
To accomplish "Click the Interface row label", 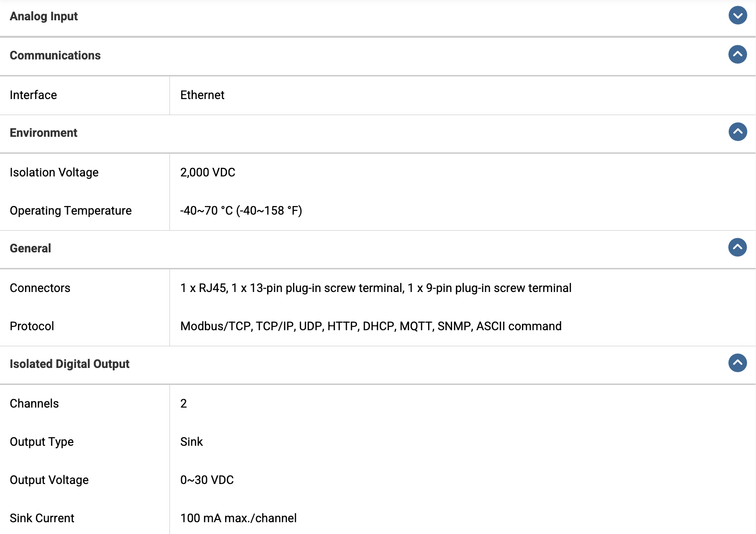I will coord(34,95).
